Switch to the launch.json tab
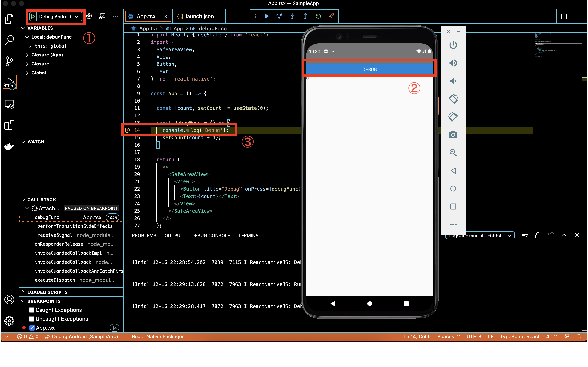The height and width of the screenshot is (367, 588). tap(199, 16)
